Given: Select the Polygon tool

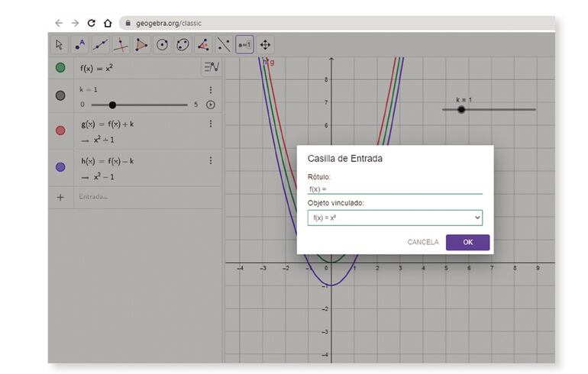Looking at the screenshot, I should pyautogui.click(x=141, y=45).
